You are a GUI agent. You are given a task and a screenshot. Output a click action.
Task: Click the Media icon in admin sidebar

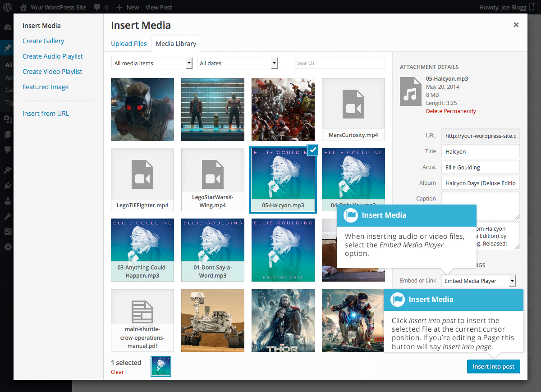coord(8,119)
